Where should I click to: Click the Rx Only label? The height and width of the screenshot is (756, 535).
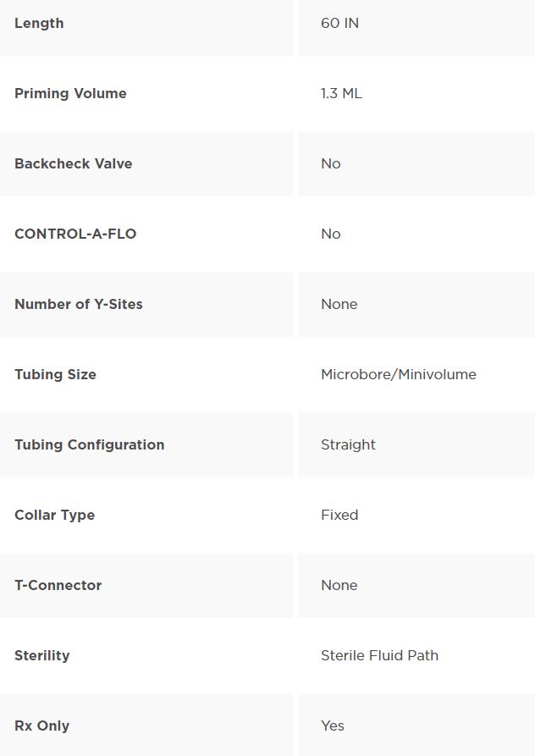[x=42, y=726]
